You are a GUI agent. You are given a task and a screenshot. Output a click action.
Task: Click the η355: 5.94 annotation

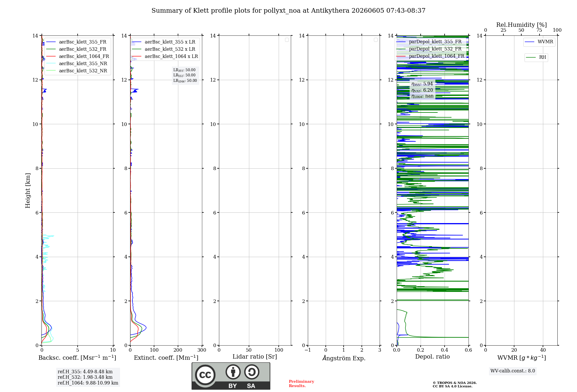pos(422,84)
